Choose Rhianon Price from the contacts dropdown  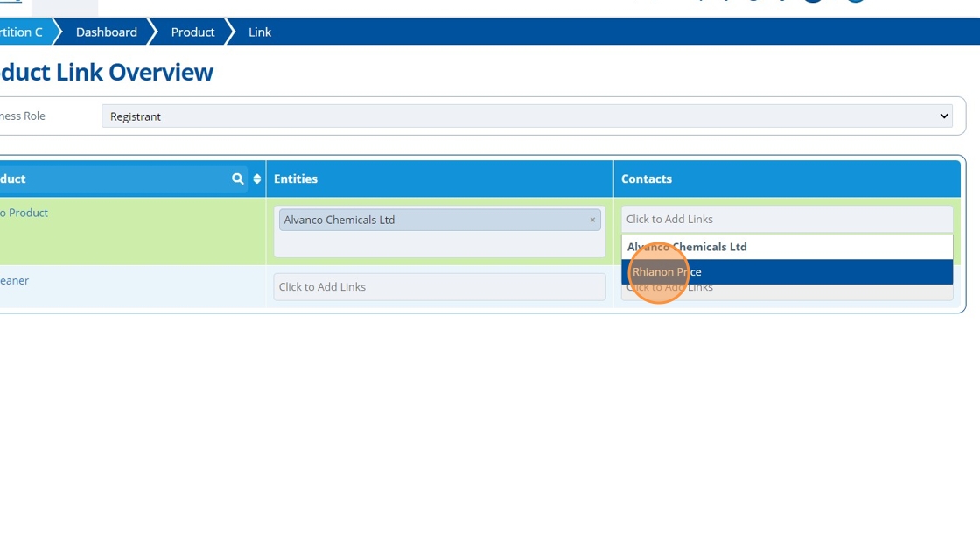(x=787, y=272)
